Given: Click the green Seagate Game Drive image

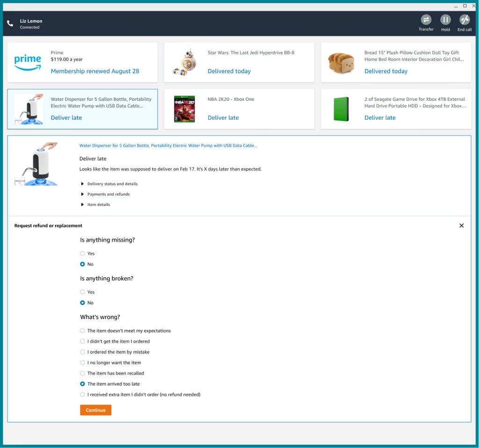Looking at the screenshot, I should (341, 109).
